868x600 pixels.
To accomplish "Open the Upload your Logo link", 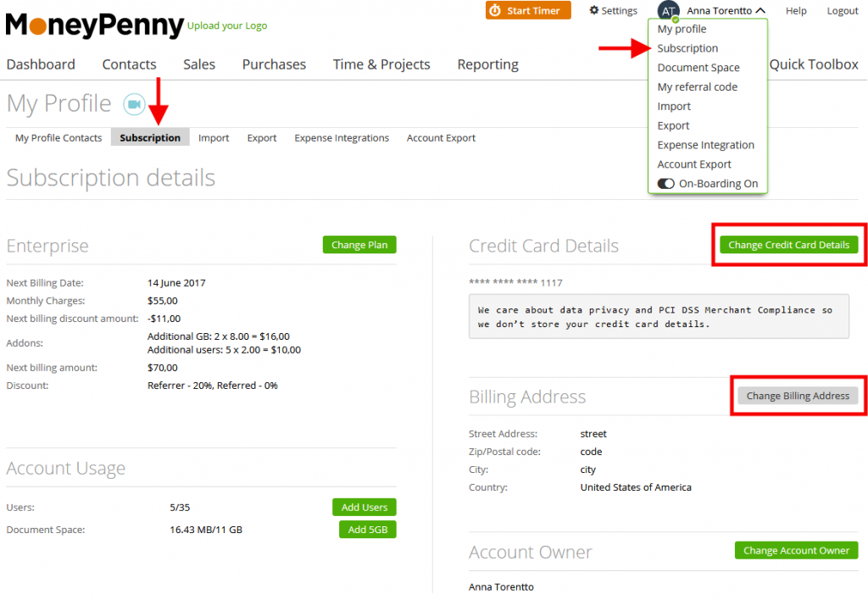I will (226, 26).
